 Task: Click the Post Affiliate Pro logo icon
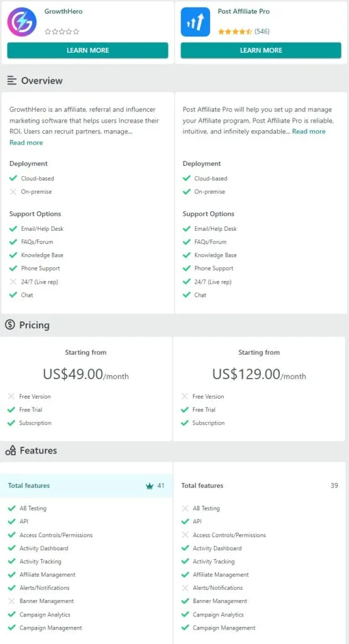pos(196,22)
